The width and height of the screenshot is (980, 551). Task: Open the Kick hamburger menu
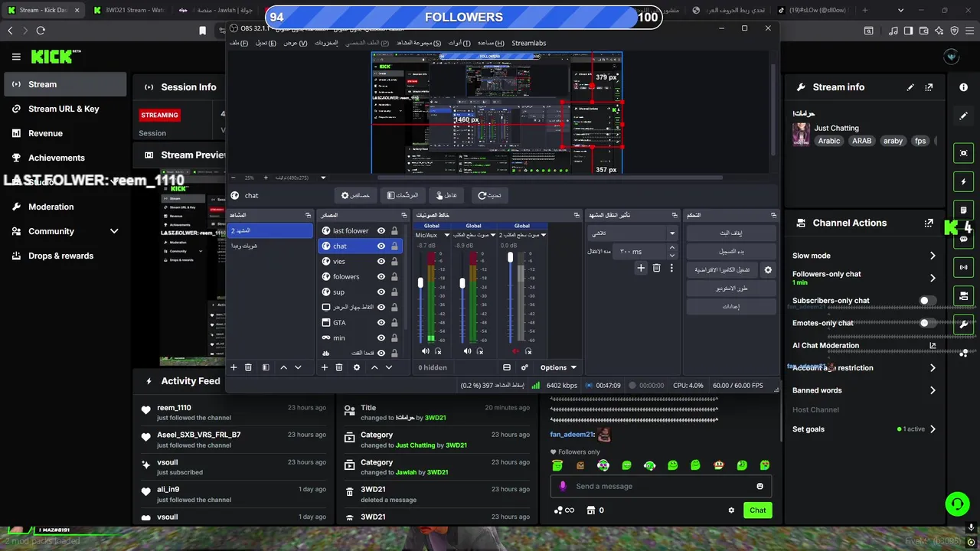(x=16, y=57)
